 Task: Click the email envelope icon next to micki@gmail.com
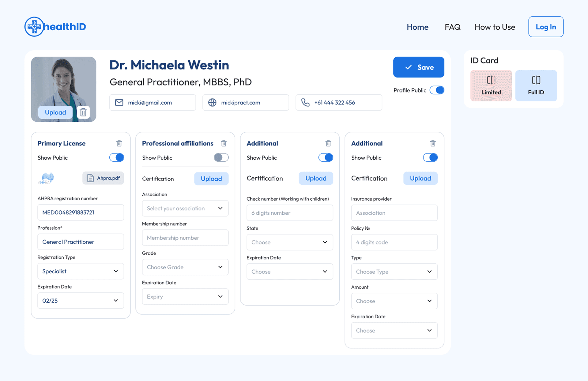[x=119, y=102]
